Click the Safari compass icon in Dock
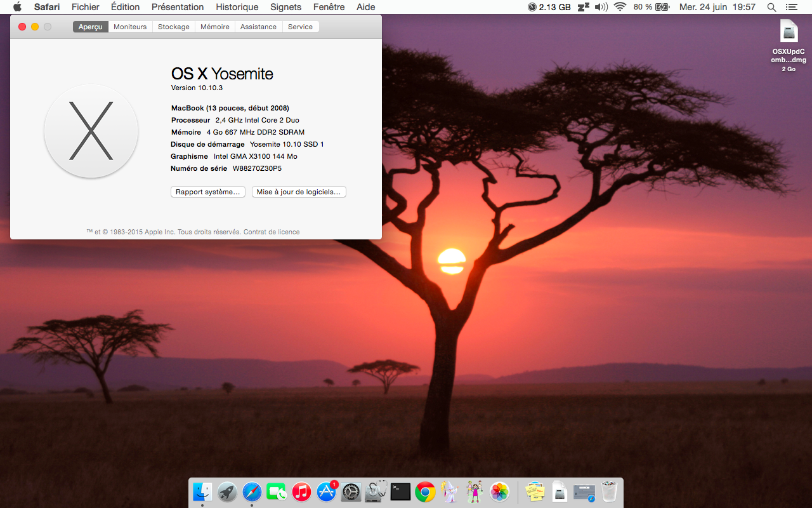This screenshot has width=812, height=508. point(252,491)
